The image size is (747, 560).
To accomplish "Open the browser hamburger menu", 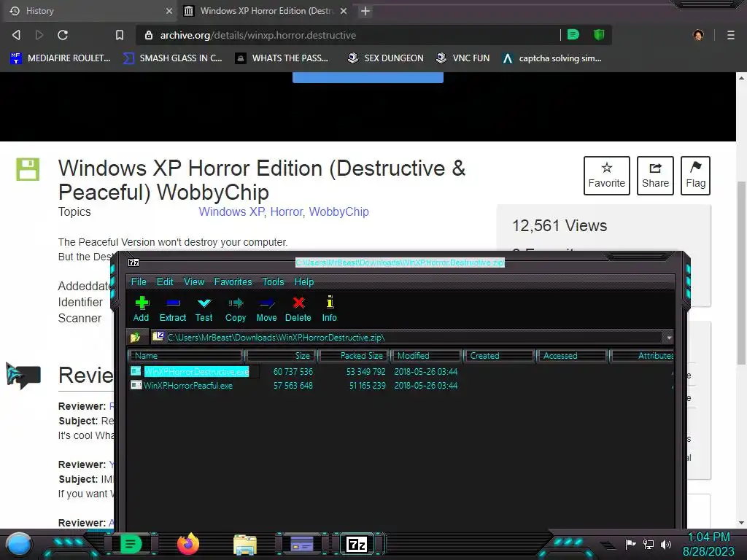I will (x=731, y=35).
